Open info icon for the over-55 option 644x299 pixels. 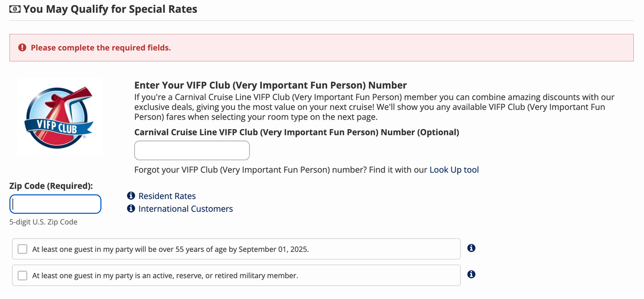tap(471, 249)
